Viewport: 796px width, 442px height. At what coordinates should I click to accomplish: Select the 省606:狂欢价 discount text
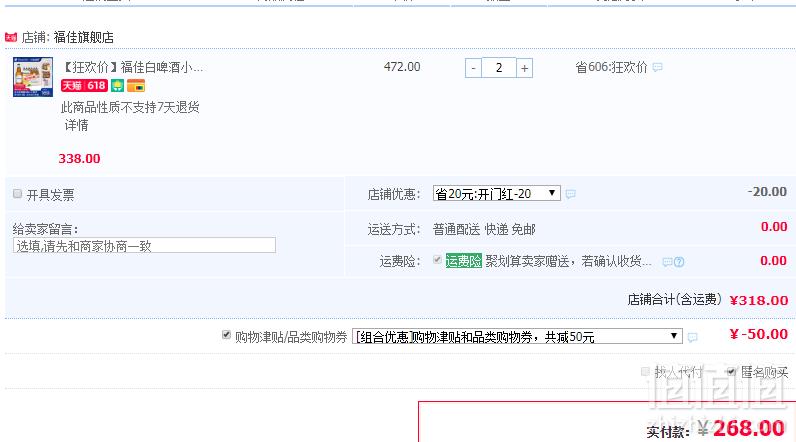click(611, 67)
